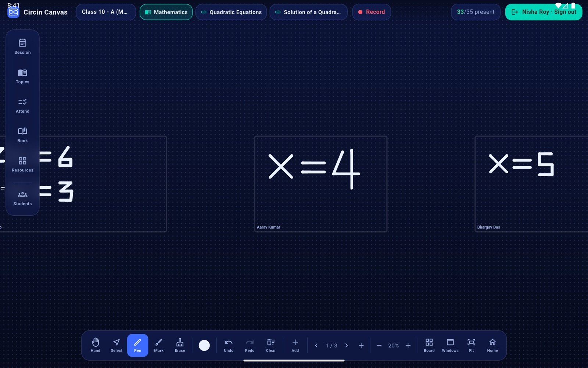Redo the last action
Image resolution: width=588 pixels, height=368 pixels.
tap(250, 345)
